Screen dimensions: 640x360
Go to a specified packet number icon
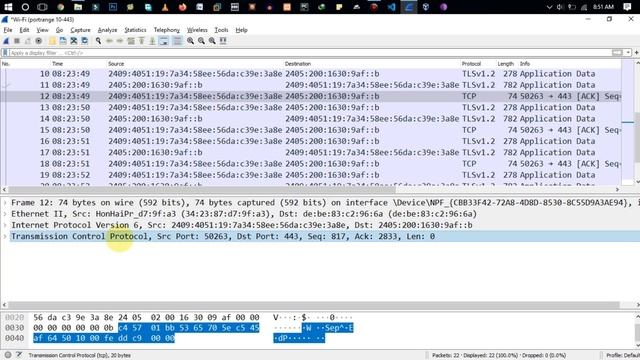click(x=131, y=41)
